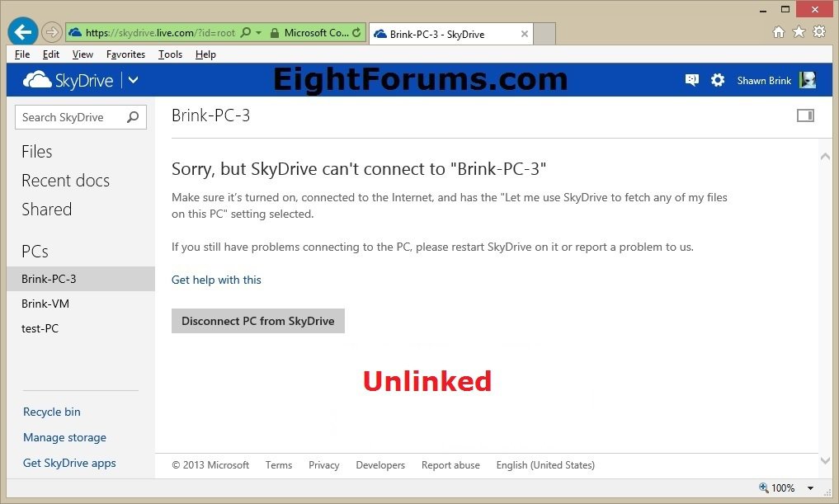Toggle the details pane icon beside Brink-PC-3 title
839x504 pixels.
click(805, 115)
